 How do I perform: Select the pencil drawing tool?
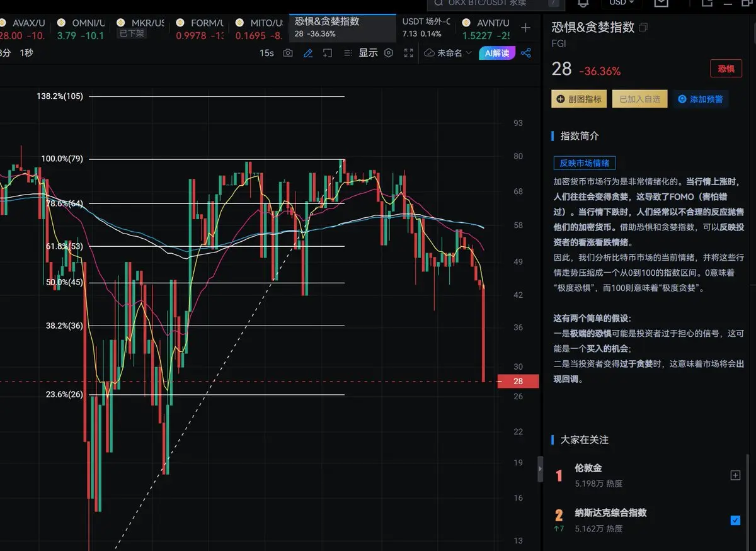coord(308,53)
